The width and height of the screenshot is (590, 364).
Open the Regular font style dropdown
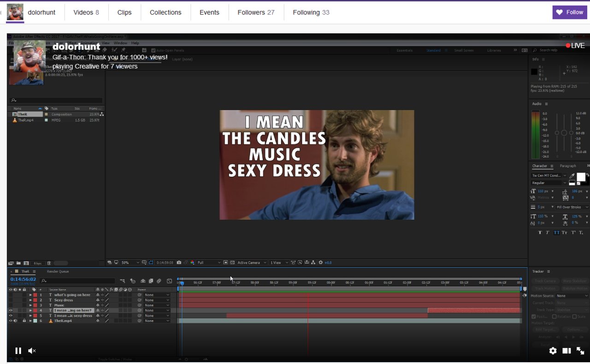549,183
